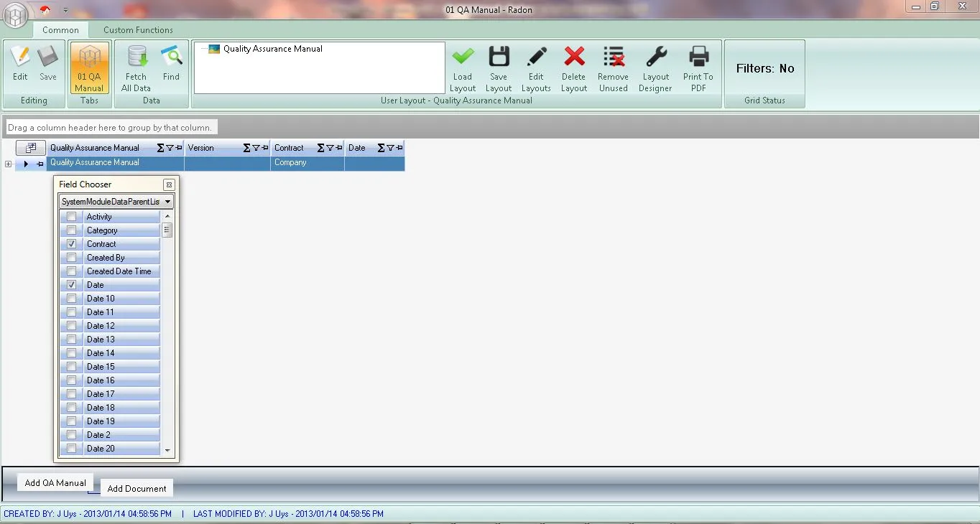Screen dimensions: 980x524
Task: Click the Date 2 field label
Action: (98, 435)
